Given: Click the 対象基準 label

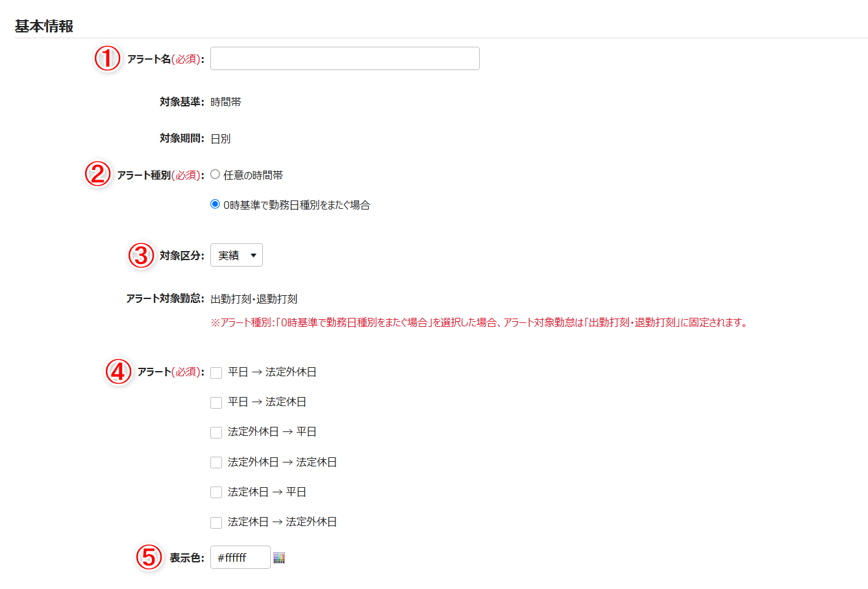Looking at the screenshot, I should [x=182, y=102].
